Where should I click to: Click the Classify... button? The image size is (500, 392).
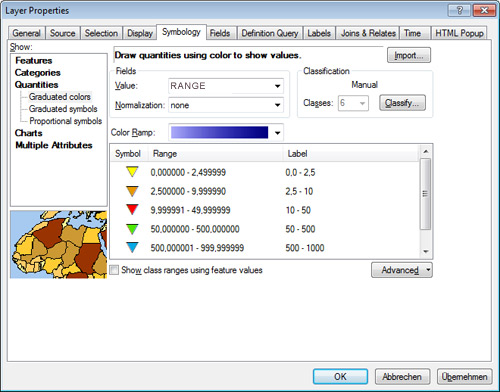(402, 103)
